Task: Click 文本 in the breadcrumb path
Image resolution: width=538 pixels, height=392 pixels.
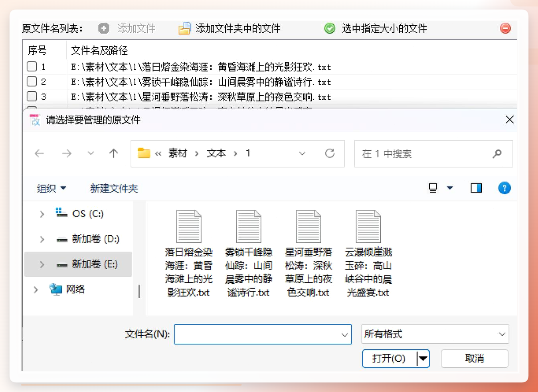Action: point(216,153)
